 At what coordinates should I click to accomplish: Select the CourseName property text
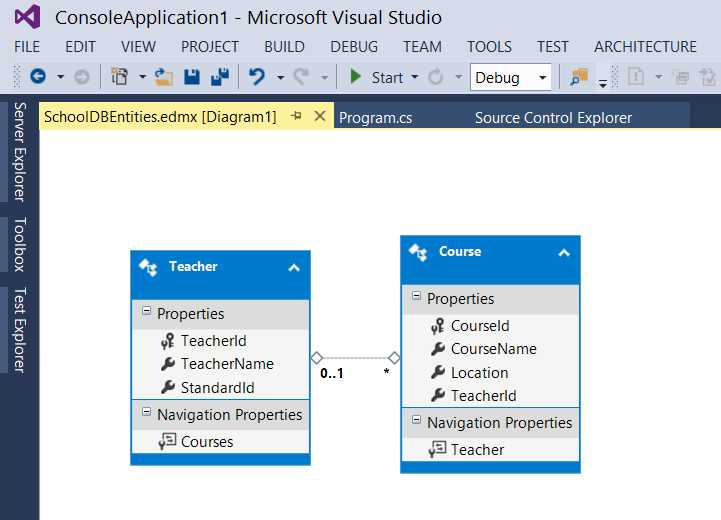tap(493, 349)
